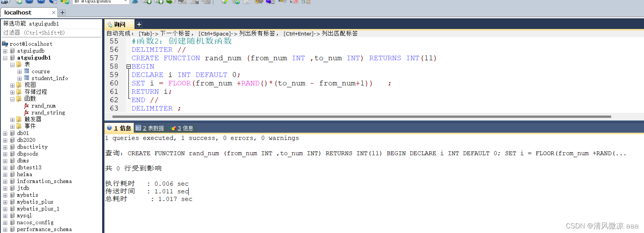Open the 3 信息 result tab
Screen dimensions: 644x233
tap(183, 128)
